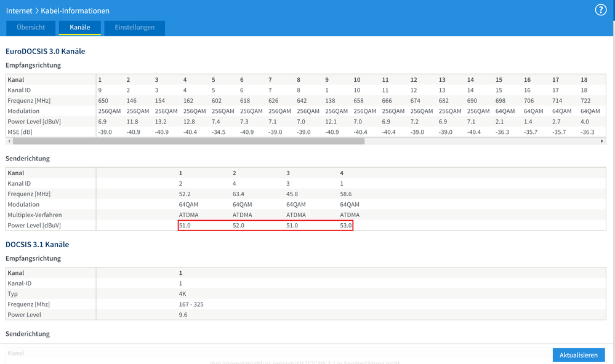The width and height of the screenshot is (615, 364).
Task: Select frequency value 650 in downstream table
Action: click(103, 101)
